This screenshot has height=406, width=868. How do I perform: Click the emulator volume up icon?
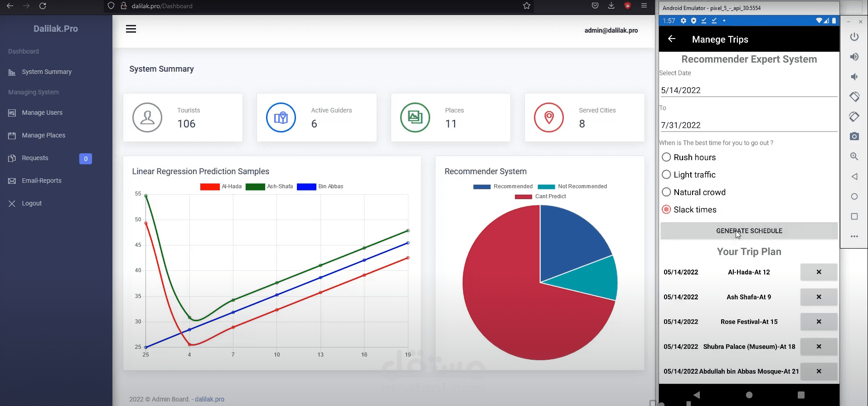tap(854, 57)
